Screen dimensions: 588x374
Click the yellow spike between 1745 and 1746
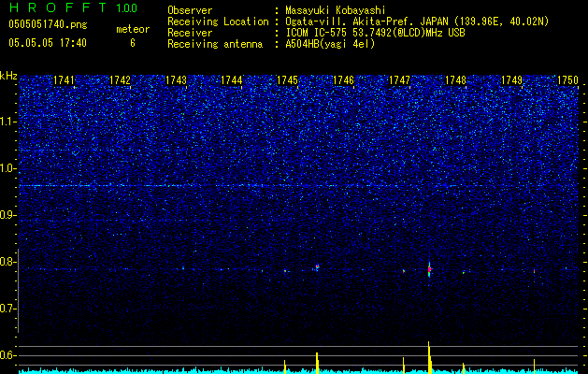coord(317,363)
